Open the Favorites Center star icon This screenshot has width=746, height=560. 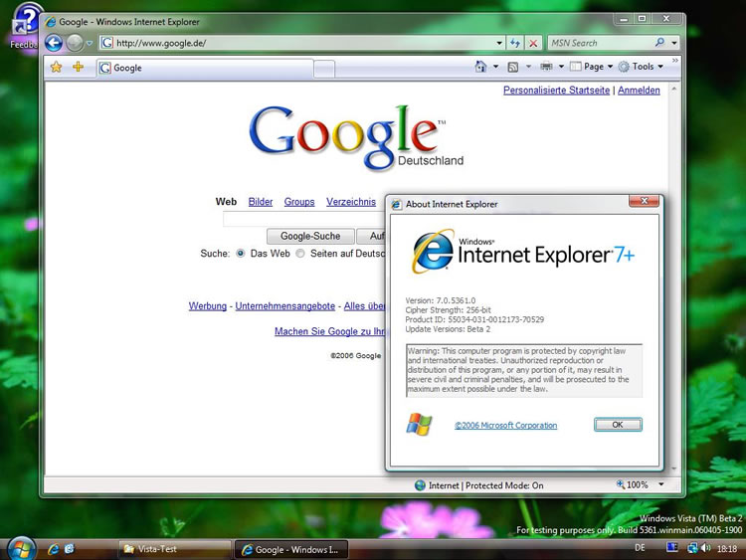pos(56,67)
